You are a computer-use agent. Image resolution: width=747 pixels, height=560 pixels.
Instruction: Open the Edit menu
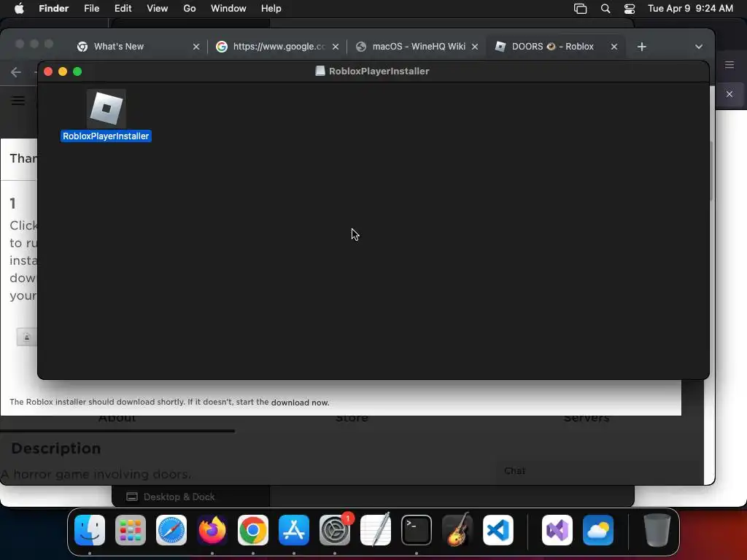coord(123,9)
